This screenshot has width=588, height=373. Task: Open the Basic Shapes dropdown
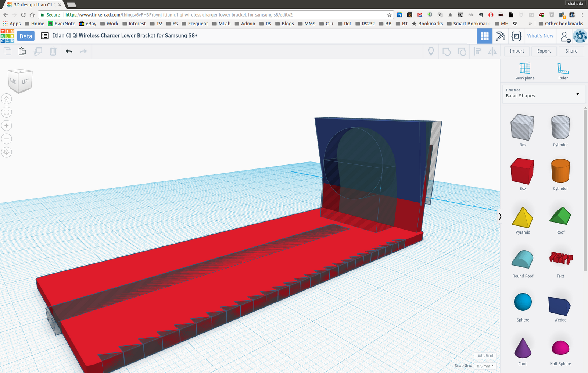click(x=542, y=93)
